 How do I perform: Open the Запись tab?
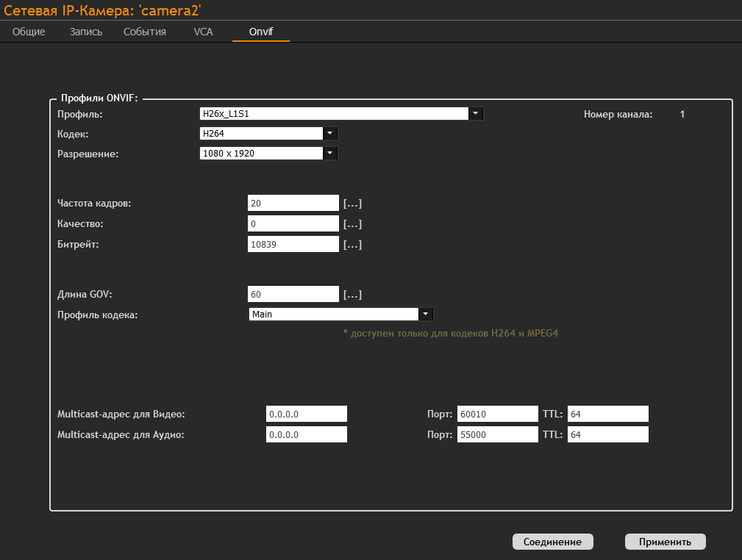click(86, 32)
